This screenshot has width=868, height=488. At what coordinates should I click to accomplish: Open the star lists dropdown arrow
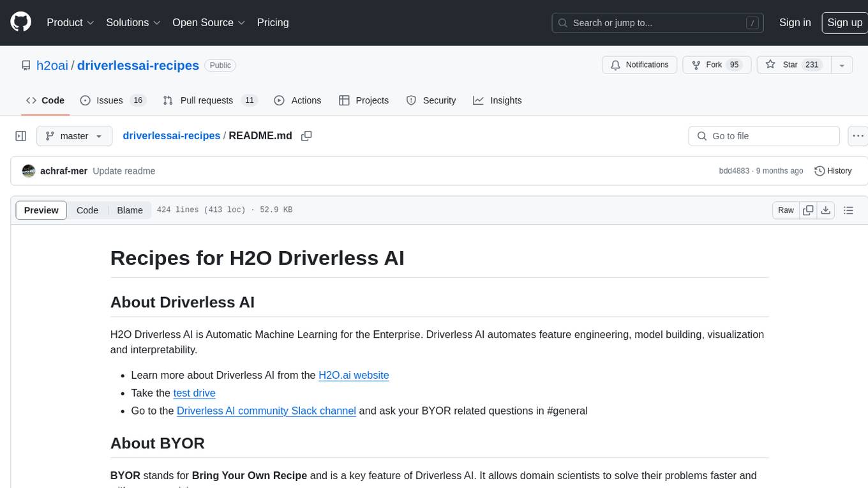coord(842,65)
